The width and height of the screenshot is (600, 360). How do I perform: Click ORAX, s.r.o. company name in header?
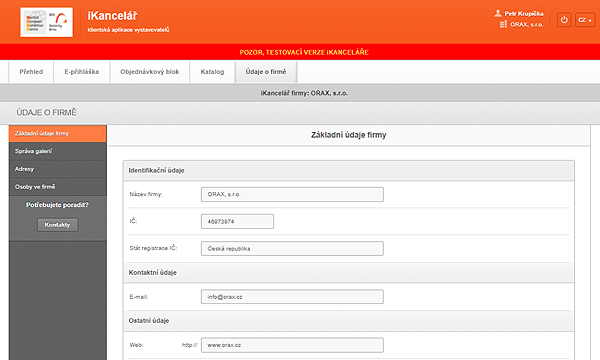click(x=527, y=24)
